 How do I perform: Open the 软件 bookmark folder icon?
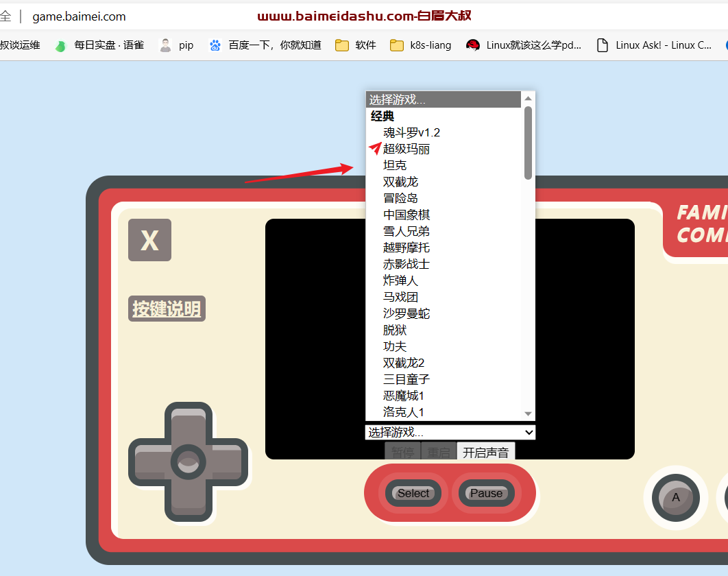coord(342,45)
